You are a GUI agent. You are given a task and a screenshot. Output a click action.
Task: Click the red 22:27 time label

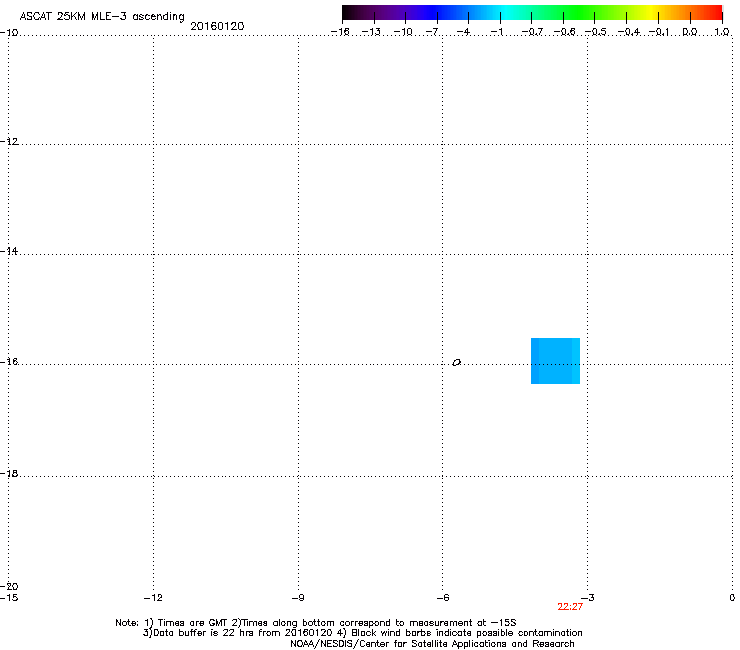point(570,607)
